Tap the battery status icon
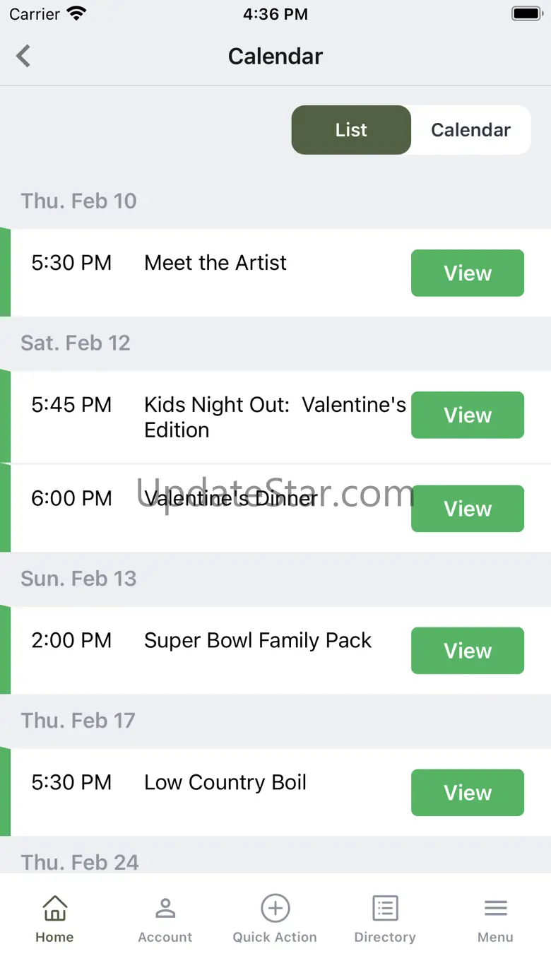This screenshot has width=551, height=980. (x=526, y=14)
